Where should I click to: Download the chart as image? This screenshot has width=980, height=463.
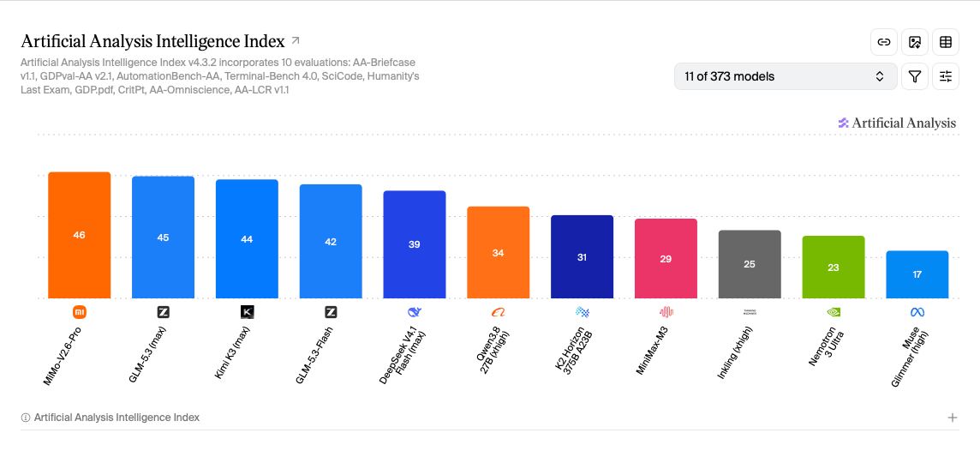click(915, 42)
